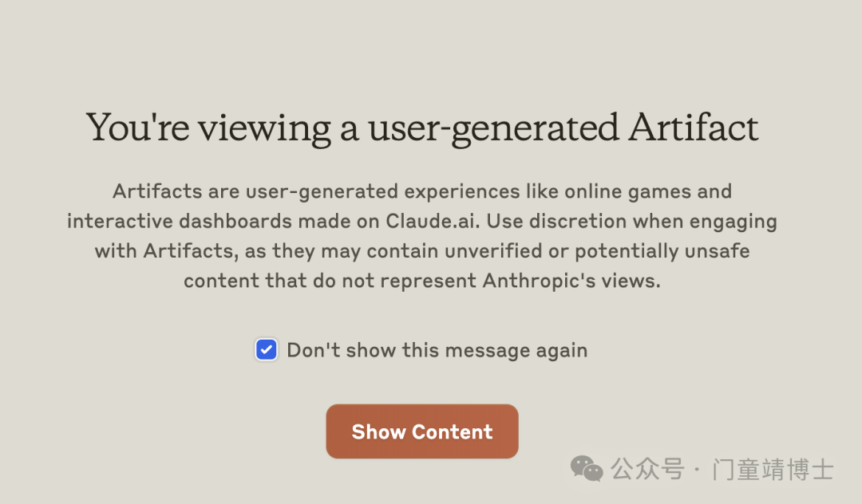862x504 pixels.
Task: Click the word "Artifact" in the heading
Action: 694,128
